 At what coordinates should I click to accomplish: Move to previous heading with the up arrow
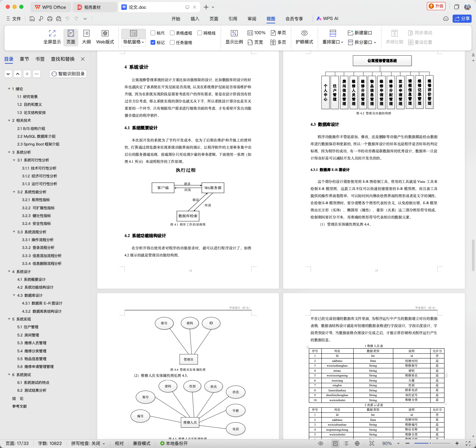[18, 74]
